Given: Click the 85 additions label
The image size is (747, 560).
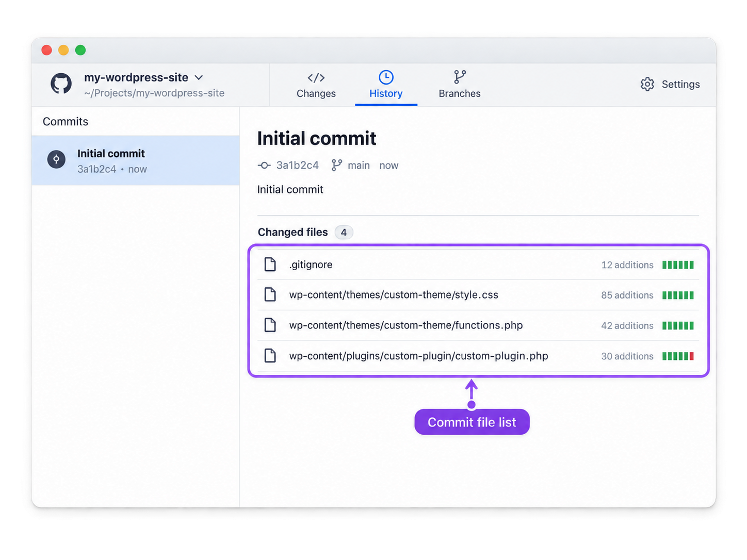Looking at the screenshot, I should click(627, 295).
